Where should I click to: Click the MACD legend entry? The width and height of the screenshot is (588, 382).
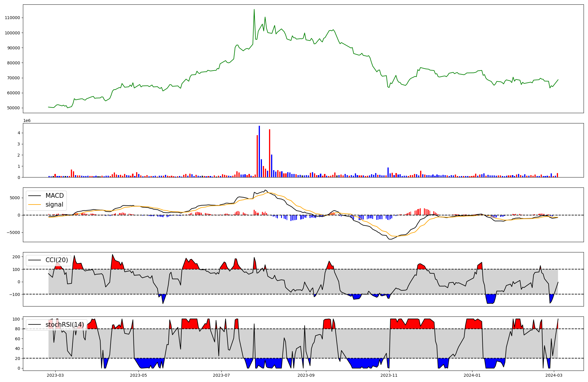[54, 196]
